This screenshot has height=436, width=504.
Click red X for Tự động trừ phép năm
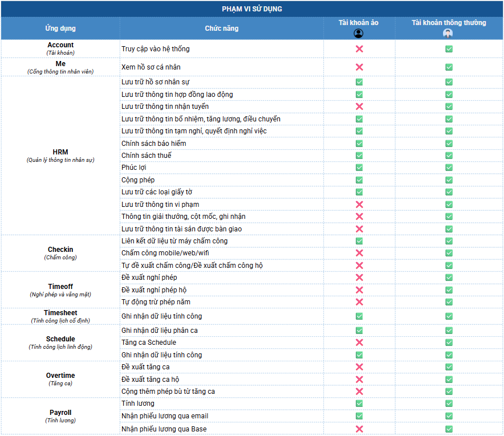pos(359,302)
